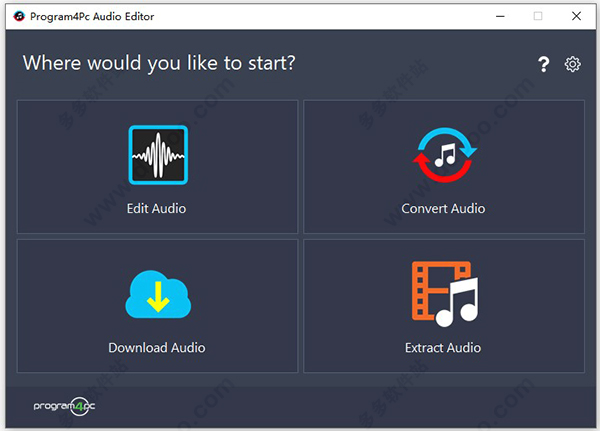Open the Edit Audio waveform icon
The height and width of the screenshot is (431, 600).
tap(158, 155)
